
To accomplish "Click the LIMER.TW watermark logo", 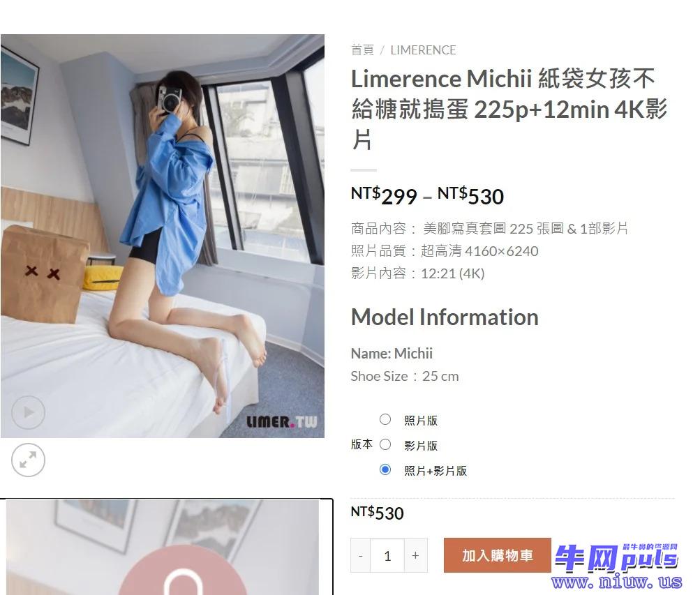I will click(x=282, y=421).
